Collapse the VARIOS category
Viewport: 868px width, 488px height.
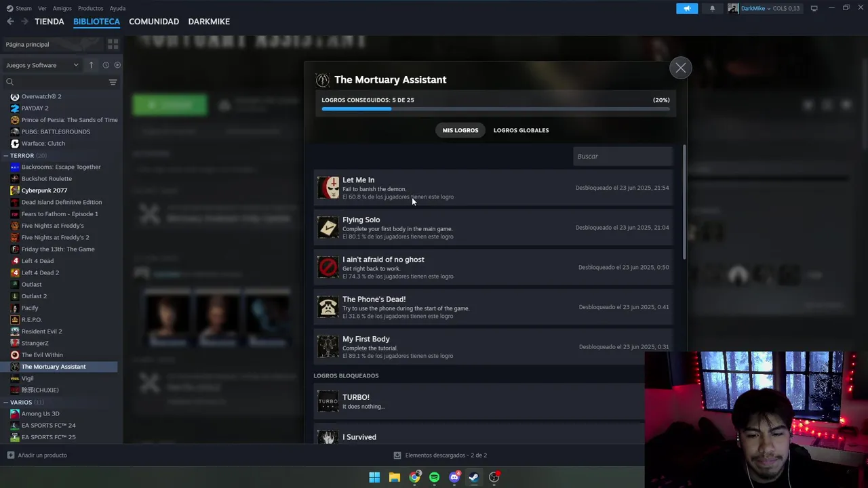click(x=5, y=403)
